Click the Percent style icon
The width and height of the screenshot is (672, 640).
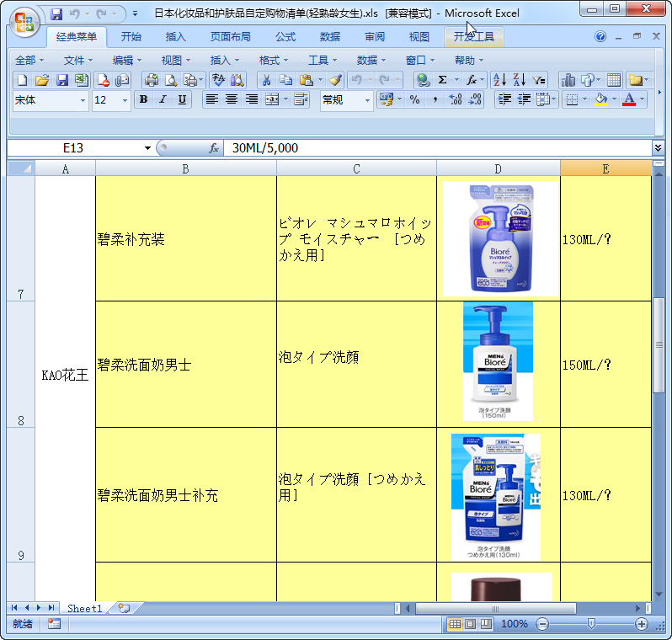(414, 100)
